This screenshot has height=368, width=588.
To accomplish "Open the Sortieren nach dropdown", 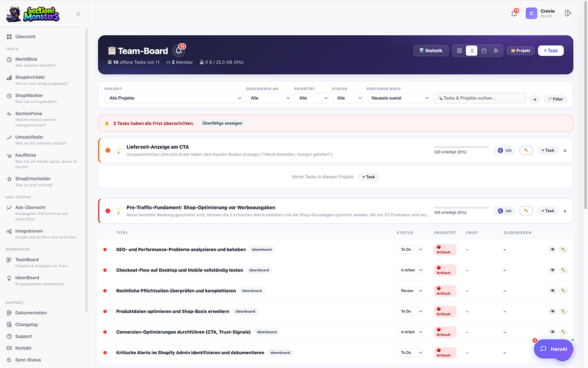I will click(x=398, y=98).
